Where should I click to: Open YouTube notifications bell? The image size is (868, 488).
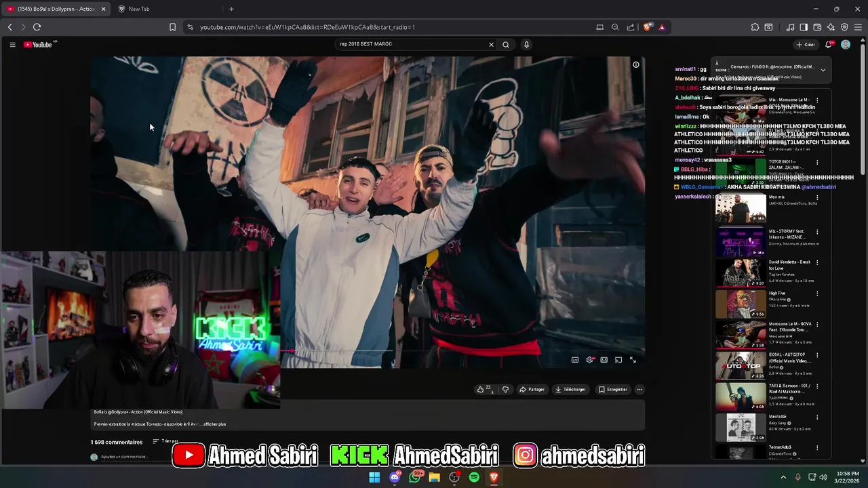coord(829,45)
